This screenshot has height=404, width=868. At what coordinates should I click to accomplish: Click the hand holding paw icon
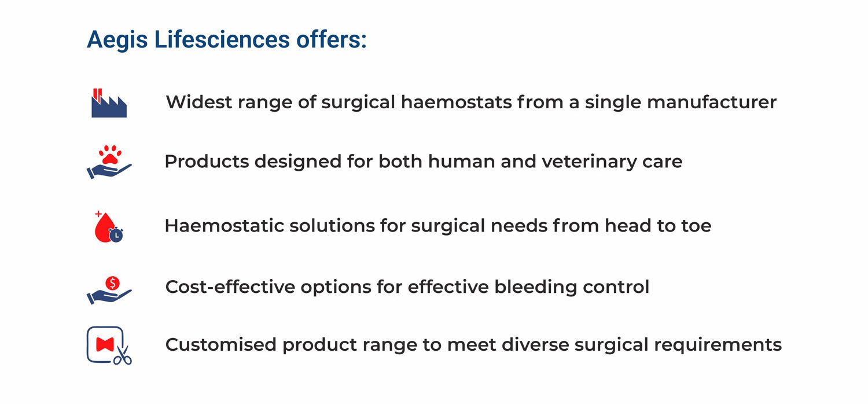click(109, 161)
